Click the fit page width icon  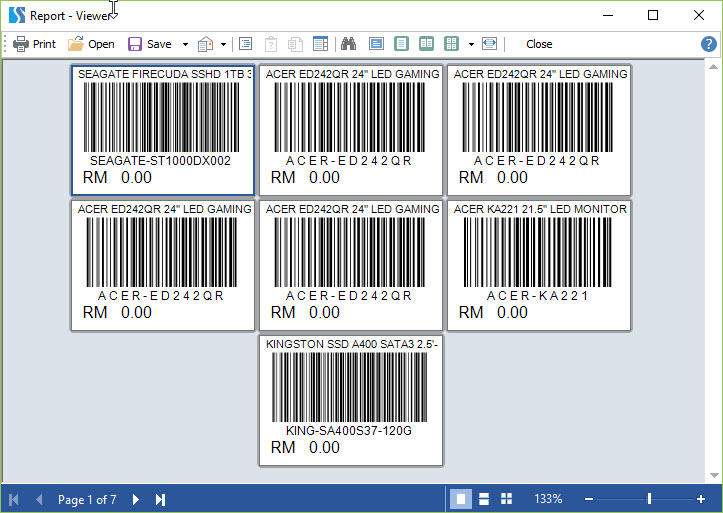point(489,44)
